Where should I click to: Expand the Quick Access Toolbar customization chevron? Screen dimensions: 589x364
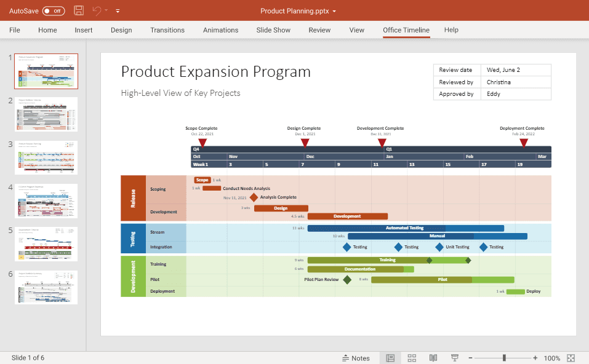pos(118,10)
